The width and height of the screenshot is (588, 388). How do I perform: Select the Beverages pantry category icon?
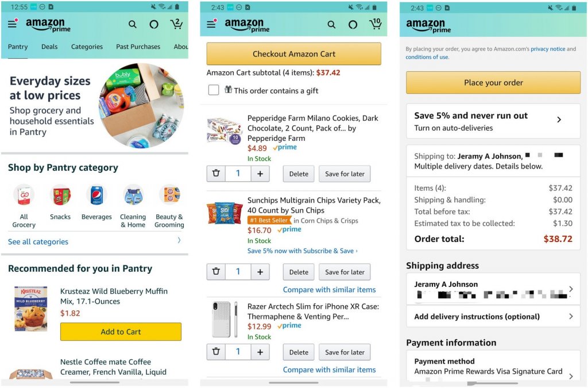coord(96,197)
